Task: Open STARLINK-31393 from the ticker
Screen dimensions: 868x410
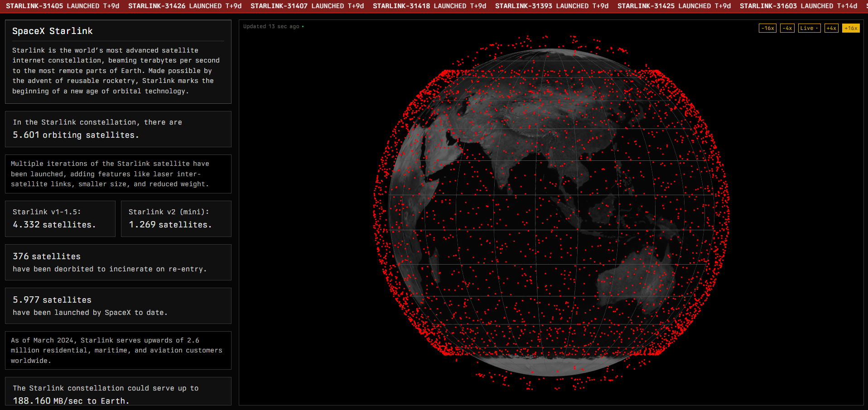Action: click(x=552, y=6)
